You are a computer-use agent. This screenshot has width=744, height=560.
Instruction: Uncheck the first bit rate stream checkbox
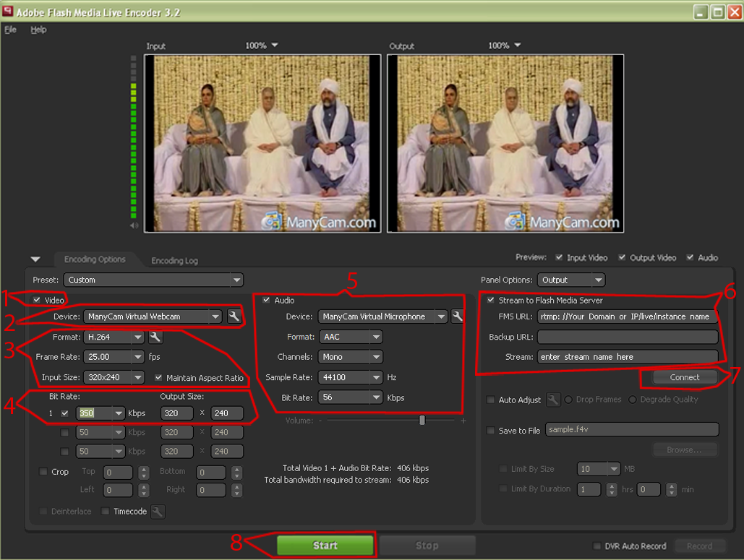coord(64,413)
